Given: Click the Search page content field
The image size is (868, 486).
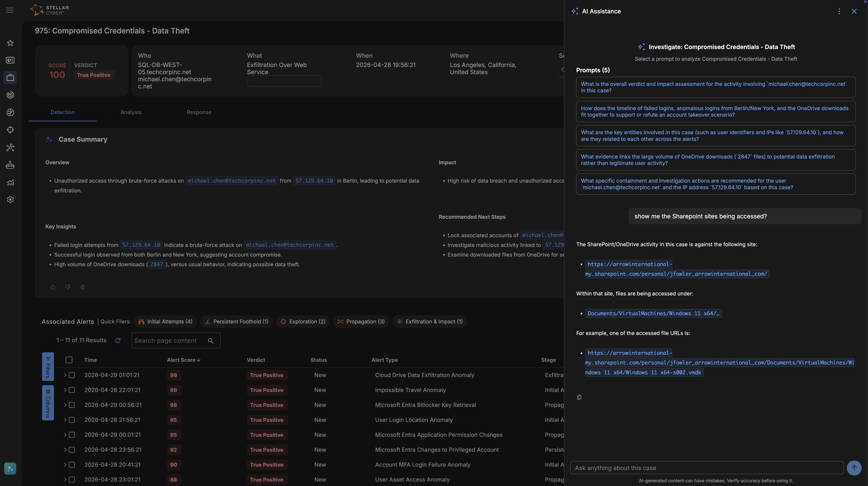Looking at the screenshot, I should point(176,341).
